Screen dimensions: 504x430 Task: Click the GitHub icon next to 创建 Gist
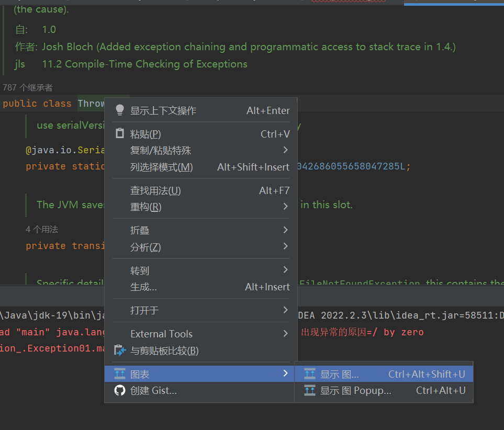119,390
